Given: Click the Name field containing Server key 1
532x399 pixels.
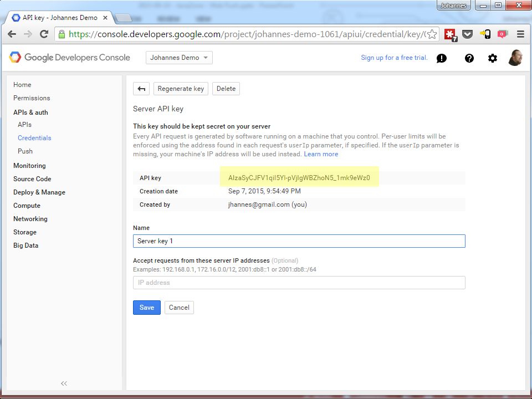Looking at the screenshot, I should 299,241.
